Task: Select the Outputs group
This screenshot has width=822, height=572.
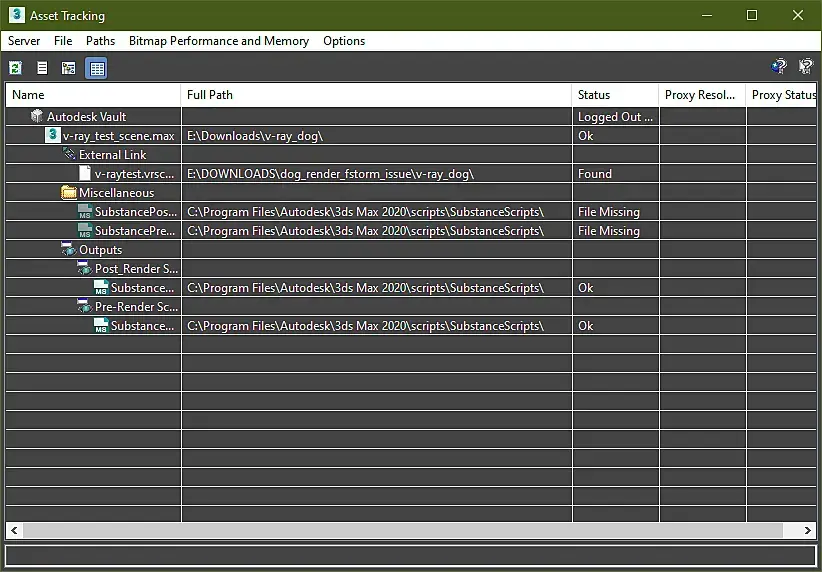Action: click(100, 250)
